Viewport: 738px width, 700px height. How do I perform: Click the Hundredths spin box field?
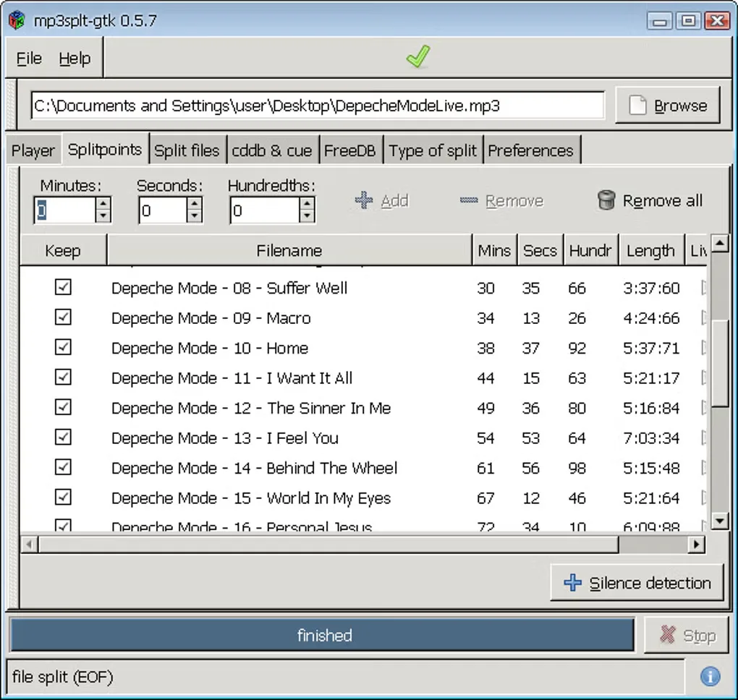(265, 210)
